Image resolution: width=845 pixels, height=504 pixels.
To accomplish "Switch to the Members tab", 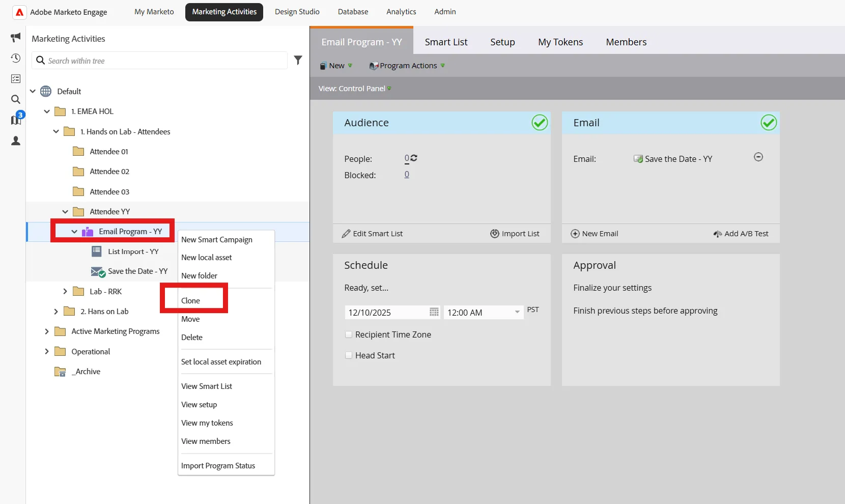I will pos(626,42).
